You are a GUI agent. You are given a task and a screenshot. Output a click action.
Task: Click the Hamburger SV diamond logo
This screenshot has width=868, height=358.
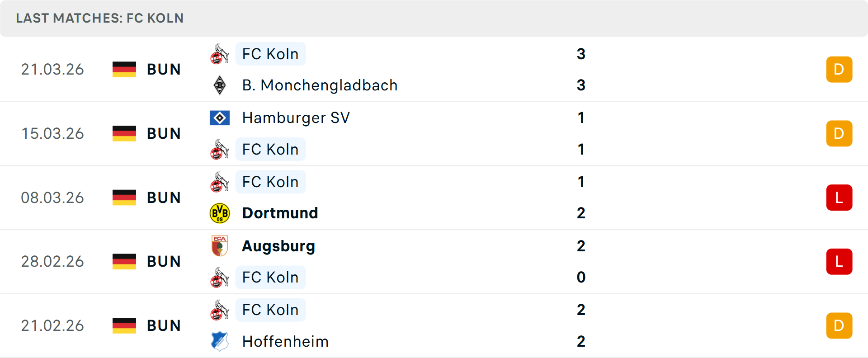[x=220, y=118]
